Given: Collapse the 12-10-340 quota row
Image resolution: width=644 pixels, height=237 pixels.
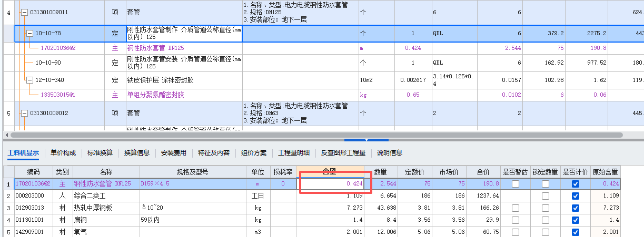Looking at the screenshot, I should [x=30, y=80].
